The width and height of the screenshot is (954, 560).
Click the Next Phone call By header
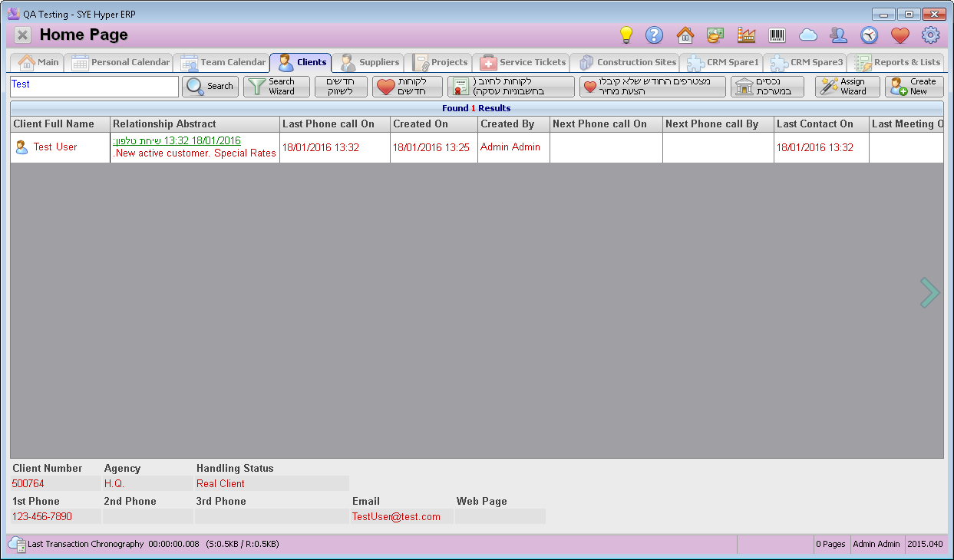718,124
